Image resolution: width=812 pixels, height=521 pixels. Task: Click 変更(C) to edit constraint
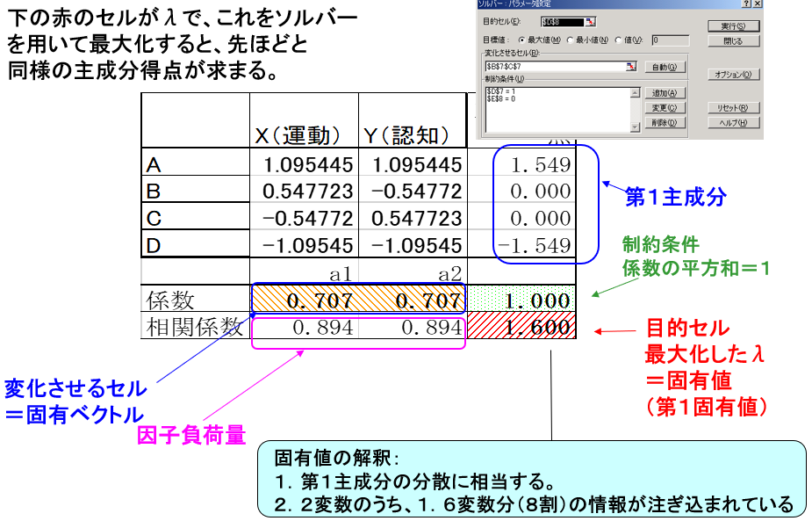tap(665, 108)
